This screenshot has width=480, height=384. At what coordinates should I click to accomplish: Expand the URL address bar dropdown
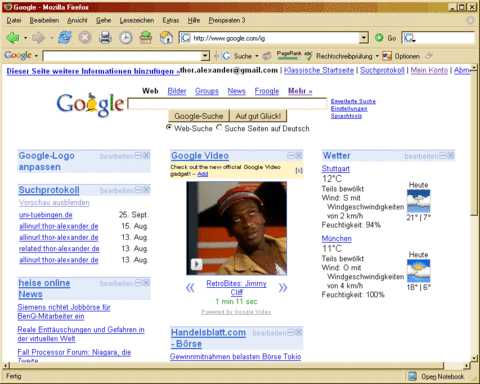(x=364, y=38)
